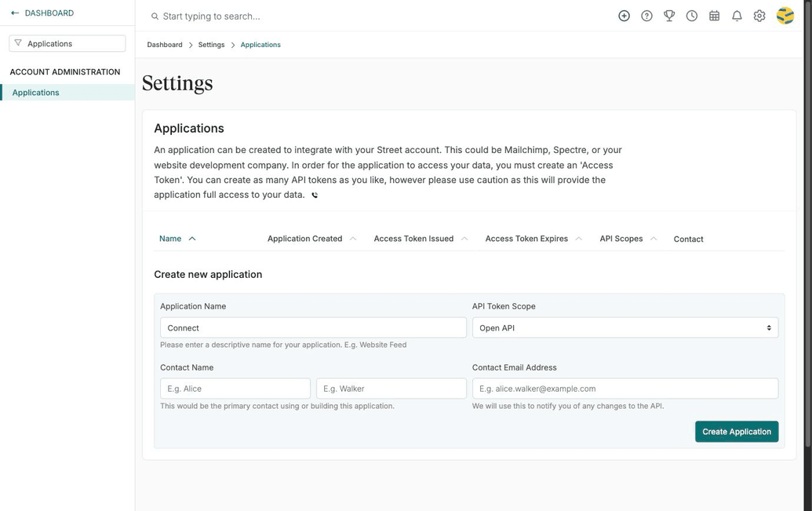Click the page vertical scrollbar
The height and width of the screenshot is (511, 812).
807,223
